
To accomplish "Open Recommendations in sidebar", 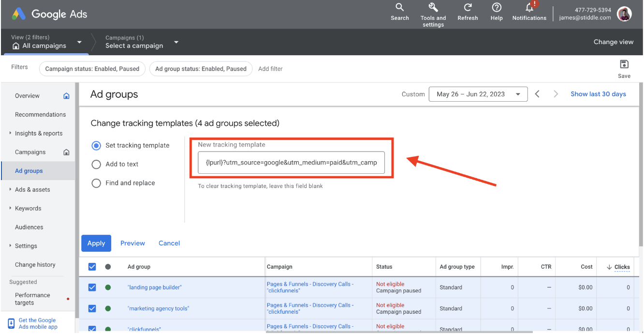I will click(40, 115).
